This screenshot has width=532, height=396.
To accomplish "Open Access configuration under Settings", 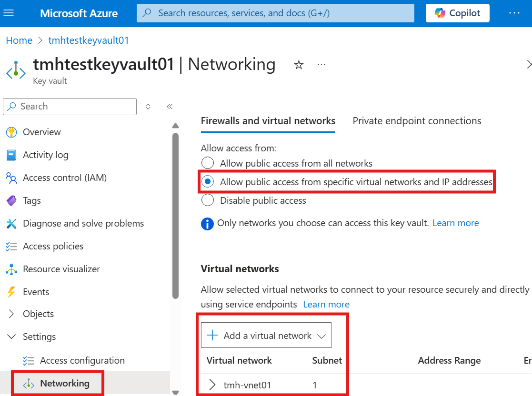I will [82, 360].
